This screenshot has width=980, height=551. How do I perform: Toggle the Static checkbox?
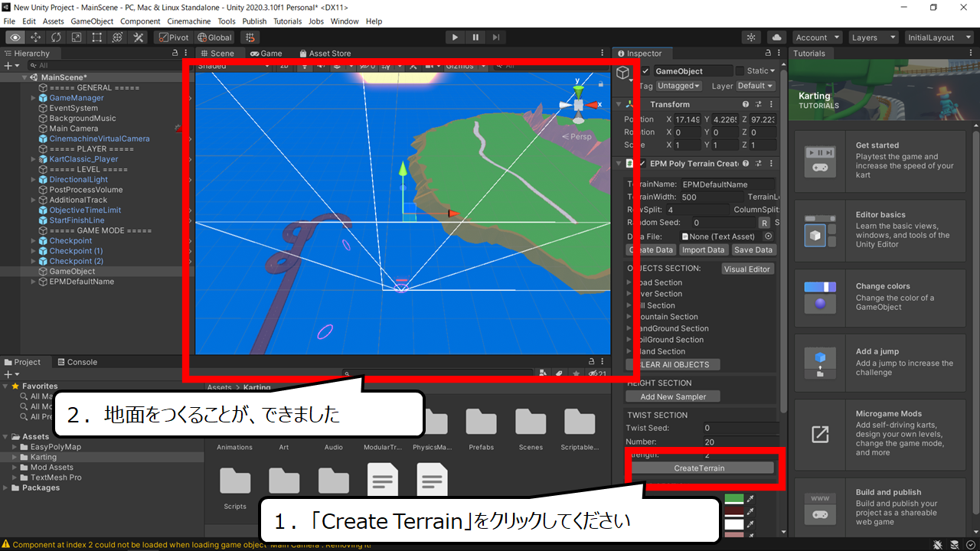click(x=740, y=70)
